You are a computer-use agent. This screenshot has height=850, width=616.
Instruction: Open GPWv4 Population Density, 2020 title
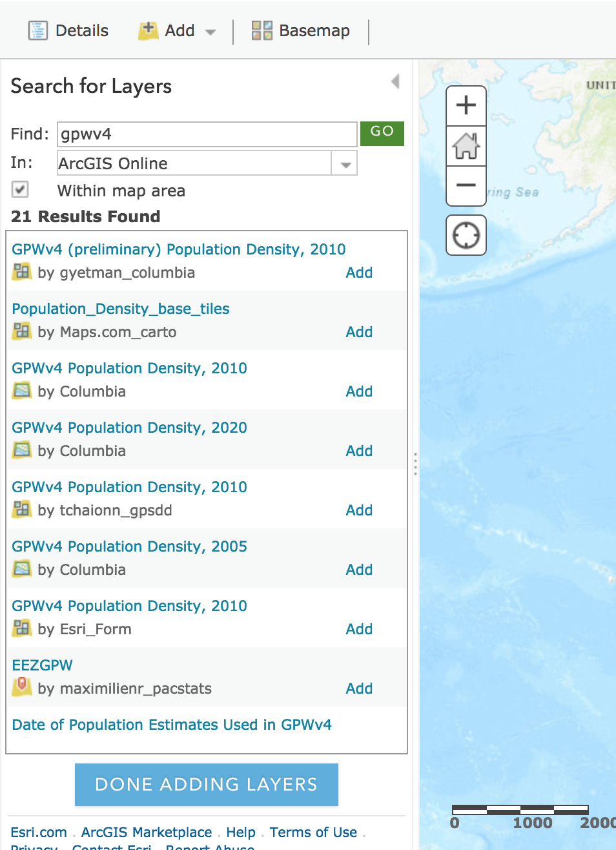(129, 428)
